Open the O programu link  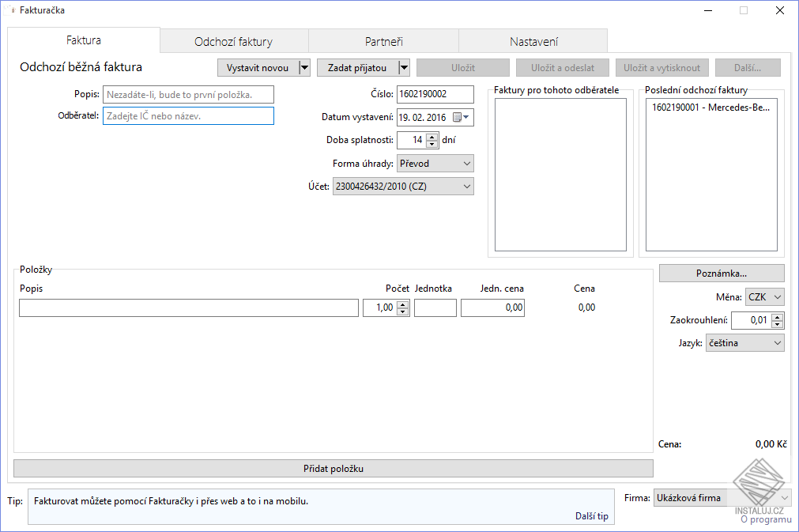pos(766,519)
